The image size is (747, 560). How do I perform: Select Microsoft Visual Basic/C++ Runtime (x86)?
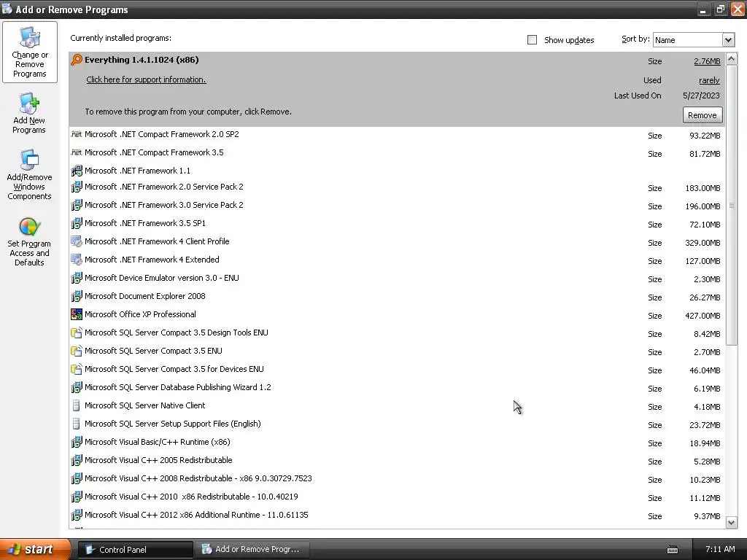pos(397,443)
